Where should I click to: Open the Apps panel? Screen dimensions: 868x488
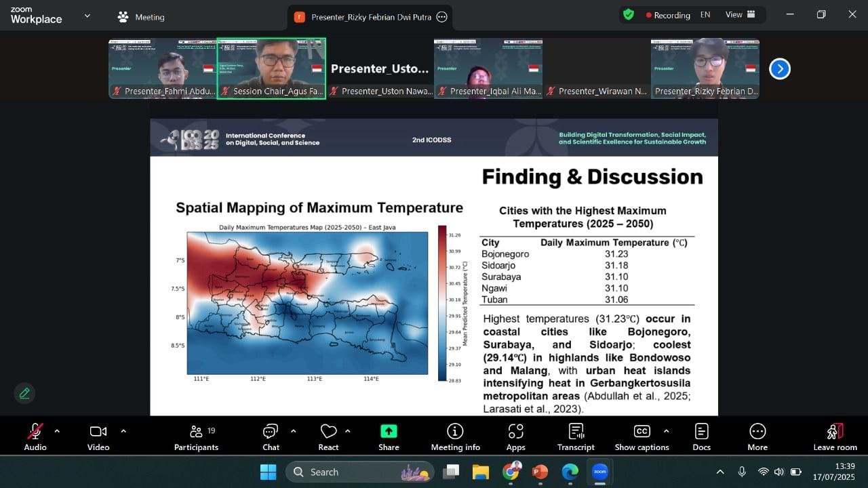point(515,436)
